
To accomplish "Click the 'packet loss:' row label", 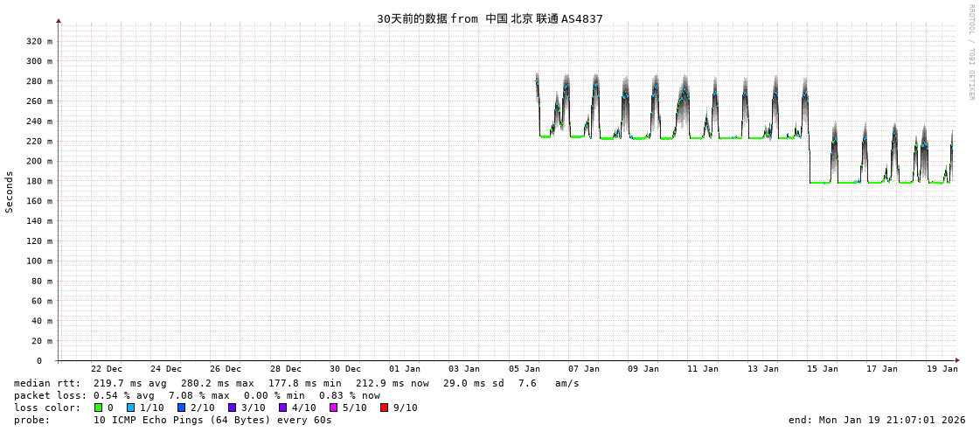I will click(50, 396).
